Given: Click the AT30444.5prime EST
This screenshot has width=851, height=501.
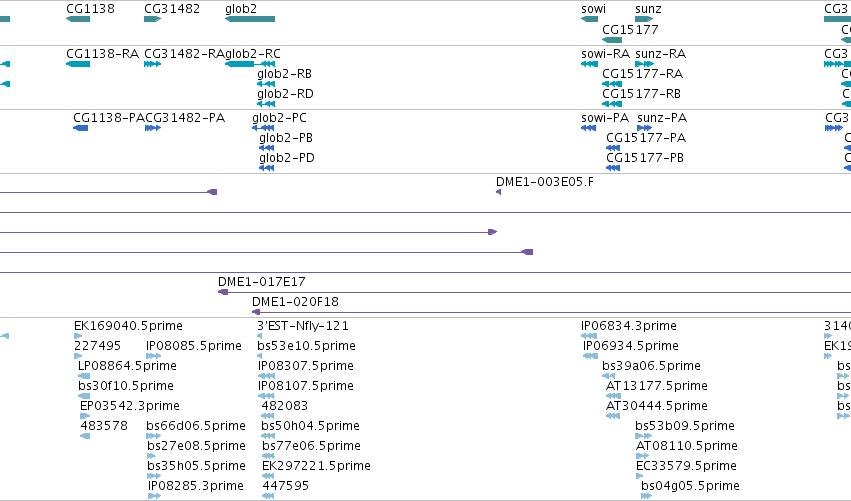Looking at the screenshot, I should pos(613,416).
